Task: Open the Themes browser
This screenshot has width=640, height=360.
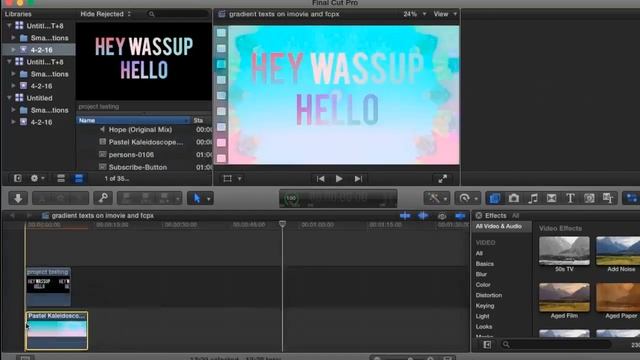Action: 608,198
